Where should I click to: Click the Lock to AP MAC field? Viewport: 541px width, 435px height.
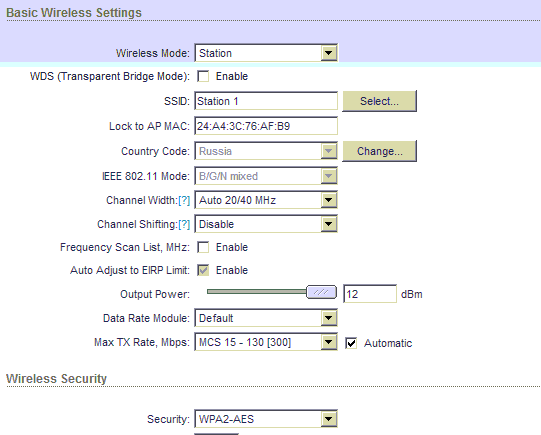(x=266, y=126)
